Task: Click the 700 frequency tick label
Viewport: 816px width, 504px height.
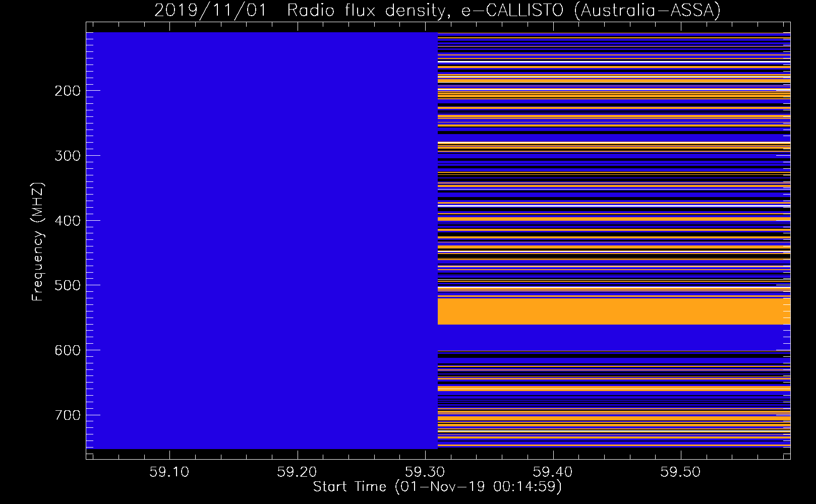Action: coord(68,415)
